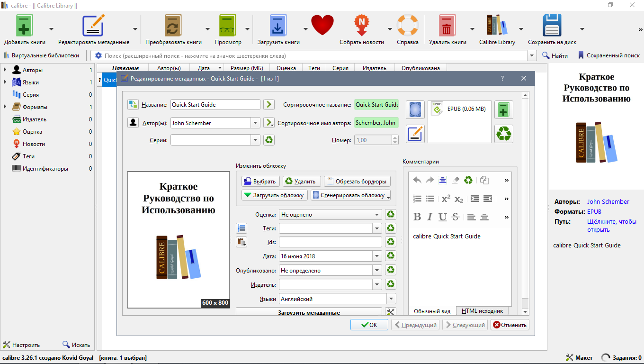
Task: Open the Серии dropdown arrow
Action: (x=256, y=140)
